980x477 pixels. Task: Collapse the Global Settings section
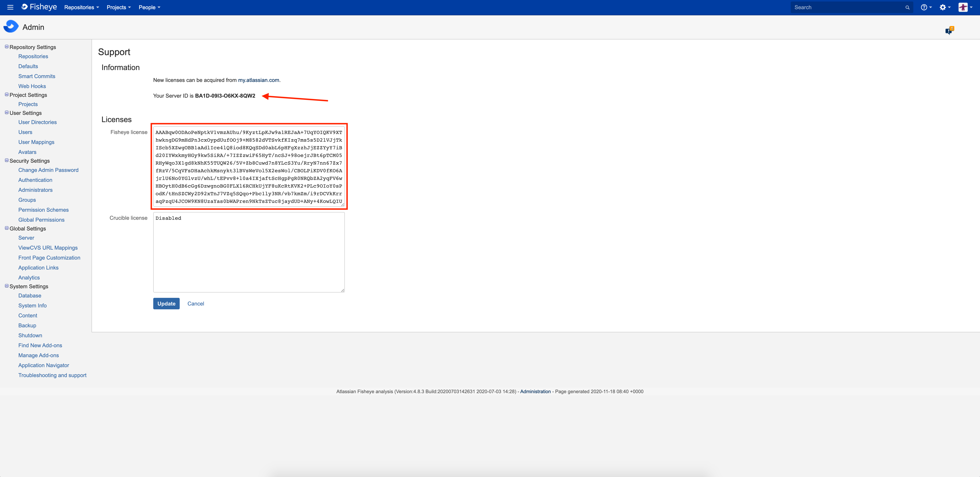pyautogui.click(x=7, y=228)
